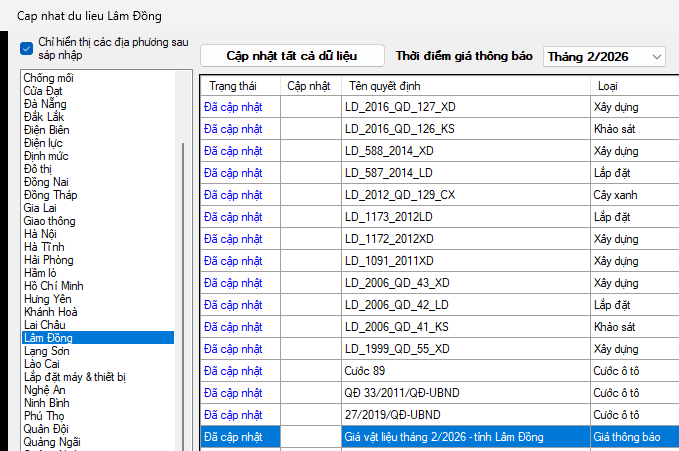Click the Cập nhật tất cả dữ liệu button
This screenshot has width=679, height=451.
(292, 56)
